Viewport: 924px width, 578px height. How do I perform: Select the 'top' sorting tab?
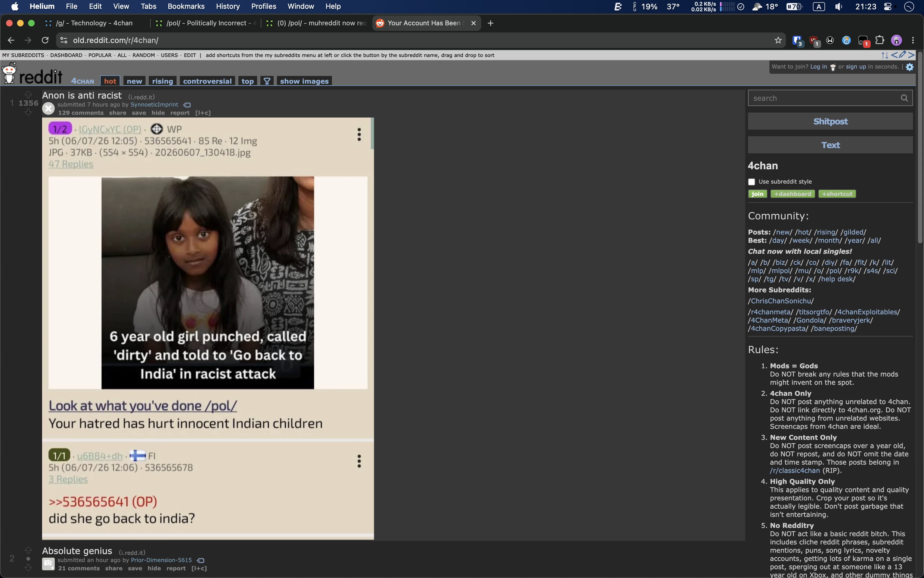(248, 81)
